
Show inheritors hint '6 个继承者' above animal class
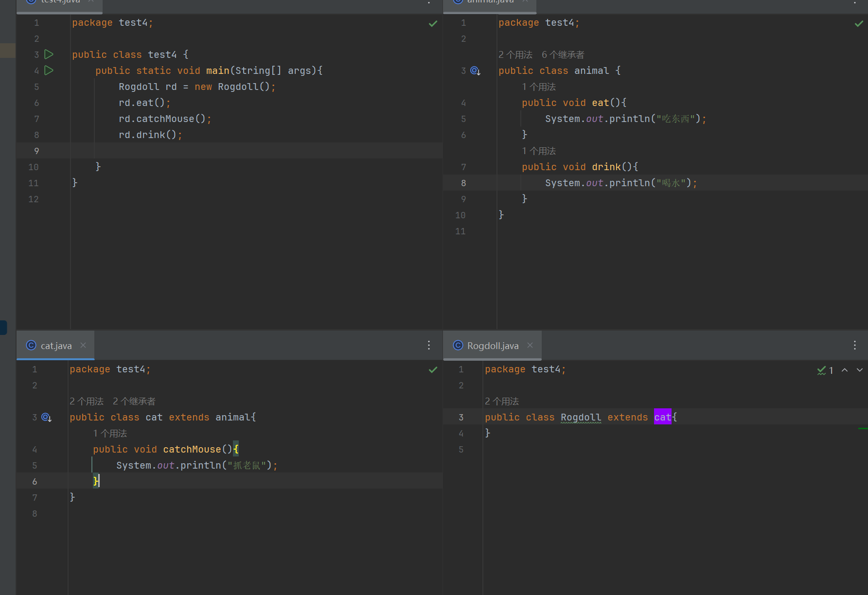click(x=563, y=55)
